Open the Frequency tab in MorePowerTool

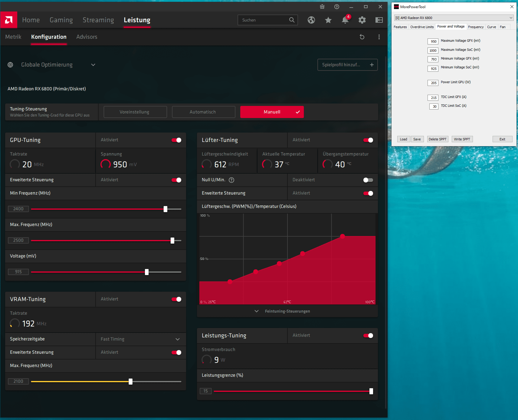[476, 27]
